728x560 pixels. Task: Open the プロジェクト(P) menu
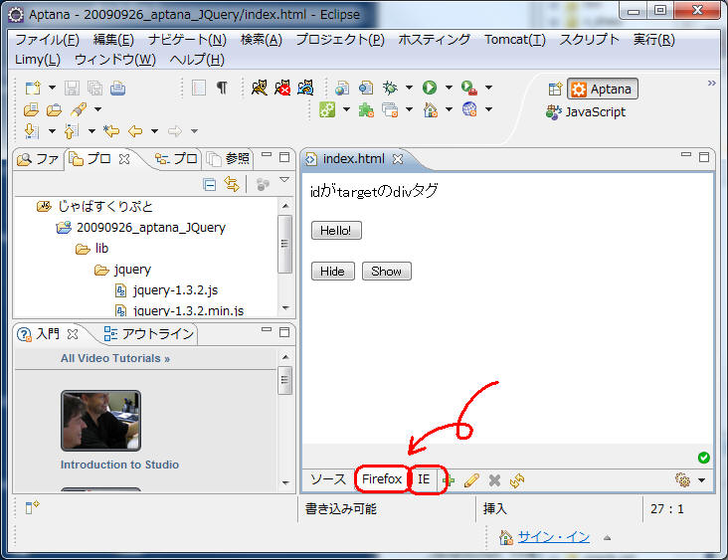coord(339,40)
